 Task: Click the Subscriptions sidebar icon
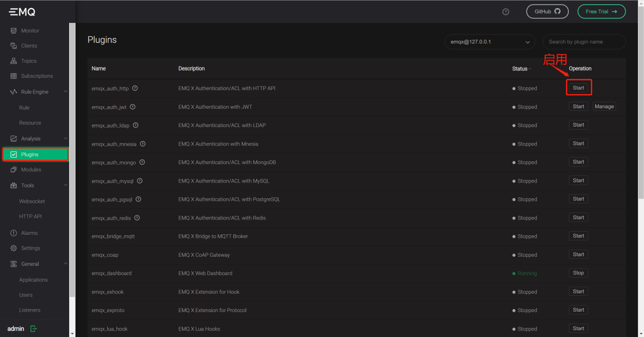click(14, 76)
